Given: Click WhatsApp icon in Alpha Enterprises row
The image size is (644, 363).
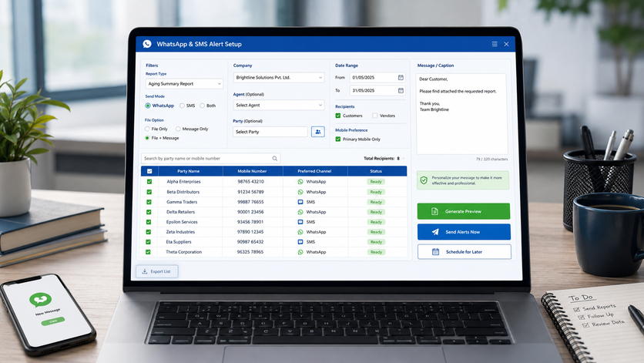Looking at the screenshot, I should point(300,182).
